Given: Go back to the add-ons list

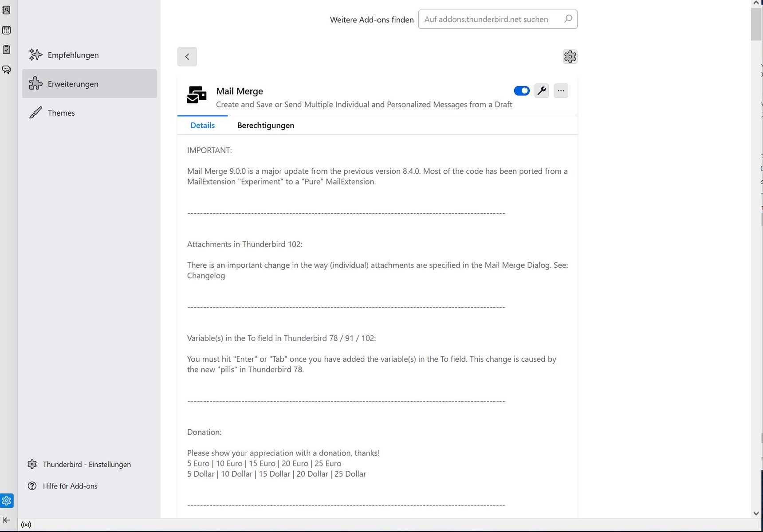Looking at the screenshot, I should [187, 57].
